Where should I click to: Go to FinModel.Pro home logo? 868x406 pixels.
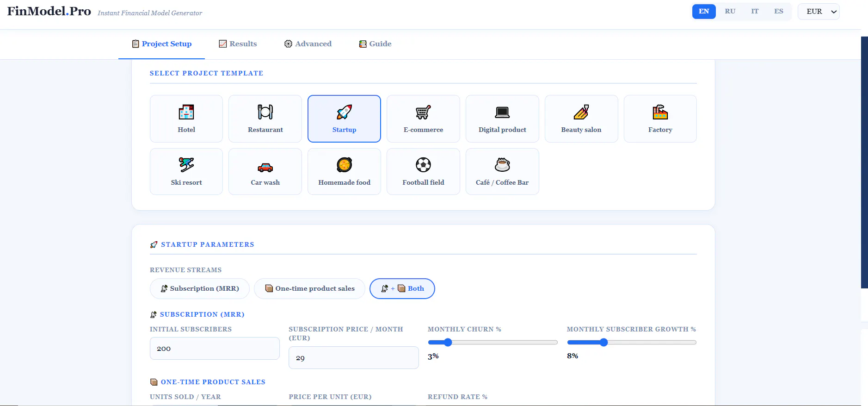click(x=49, y=12)
